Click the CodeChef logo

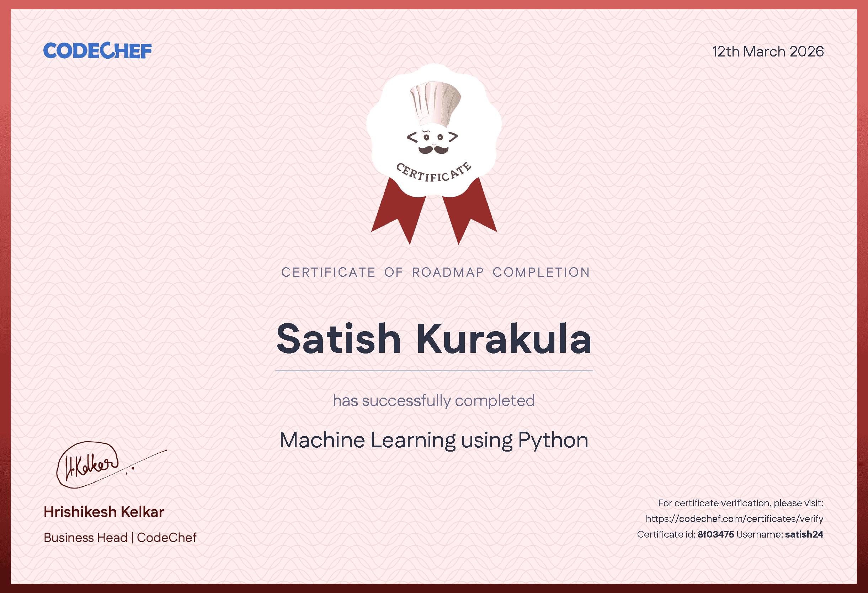tap(98, 52)
